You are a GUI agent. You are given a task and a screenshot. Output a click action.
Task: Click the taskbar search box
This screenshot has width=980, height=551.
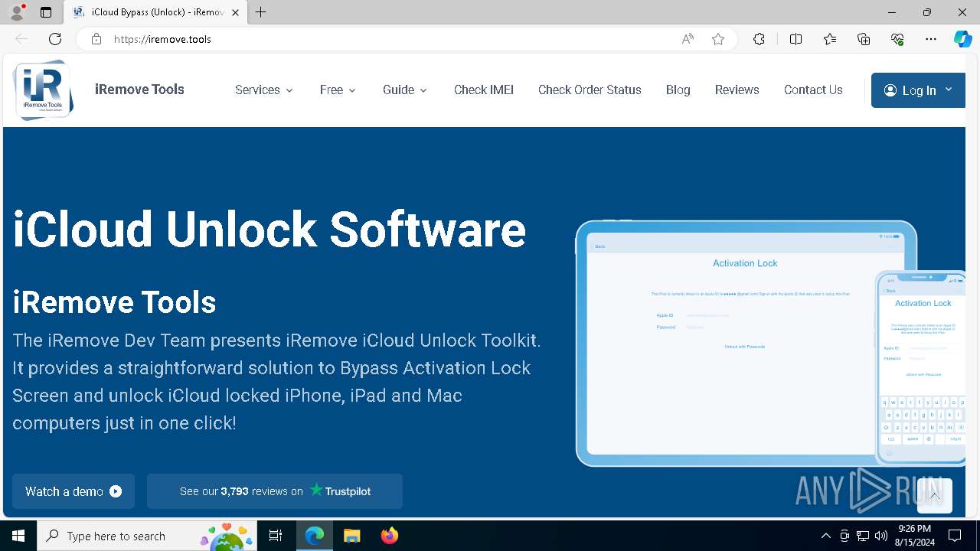[x=147, y=536]
